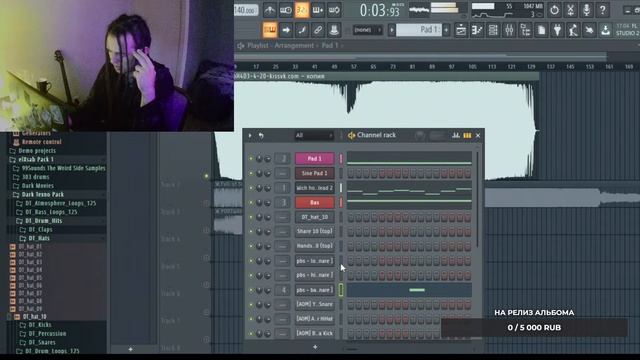Open the Sine Pad 1 channel button

[314, 173]
